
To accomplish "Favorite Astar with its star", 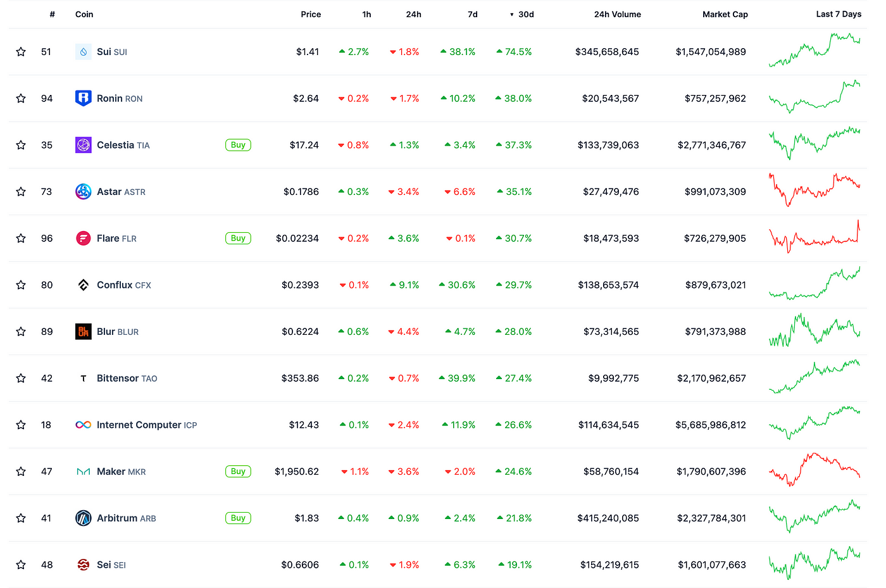I will (x=21, y=191).
